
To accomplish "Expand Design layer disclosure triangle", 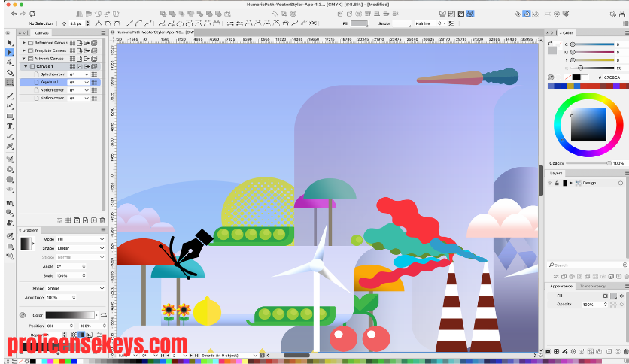I will click(x=571, y=184).
